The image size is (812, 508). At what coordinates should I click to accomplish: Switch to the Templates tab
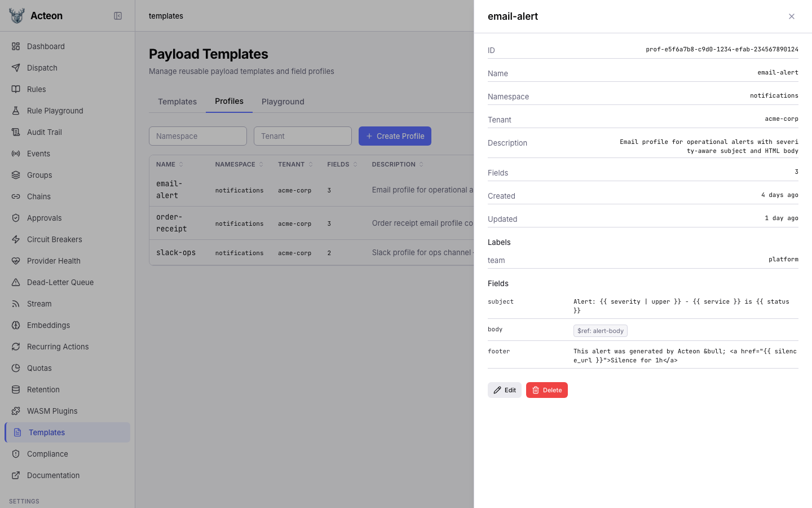tap(177, 102)
